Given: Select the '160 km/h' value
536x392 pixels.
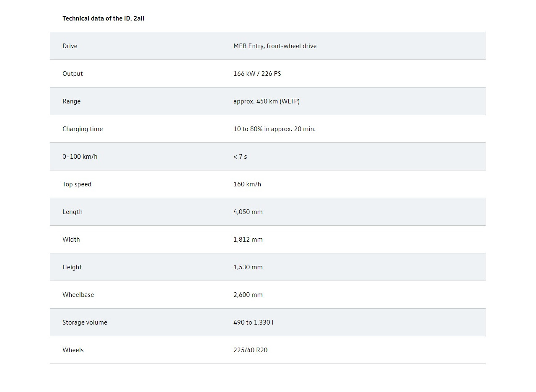Looking at the screenshot, I should coord(247,184).
